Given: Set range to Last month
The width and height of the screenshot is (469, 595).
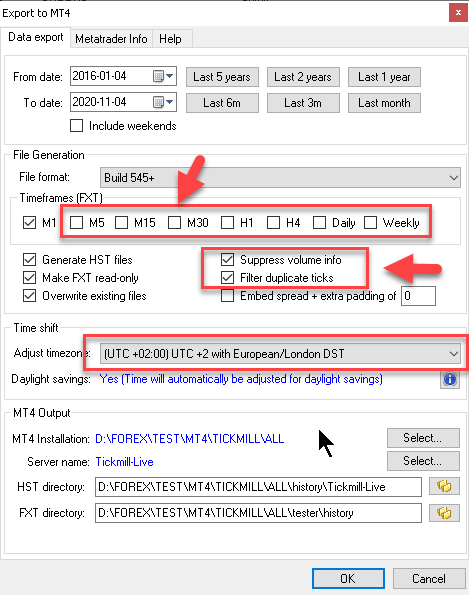Looking at the screenshot, I should [384, 103].
